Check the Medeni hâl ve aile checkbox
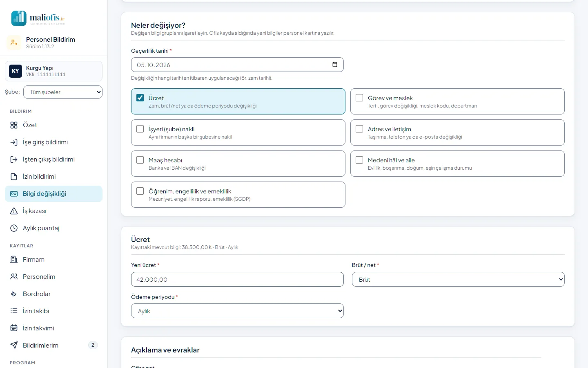 click(359, 160)
